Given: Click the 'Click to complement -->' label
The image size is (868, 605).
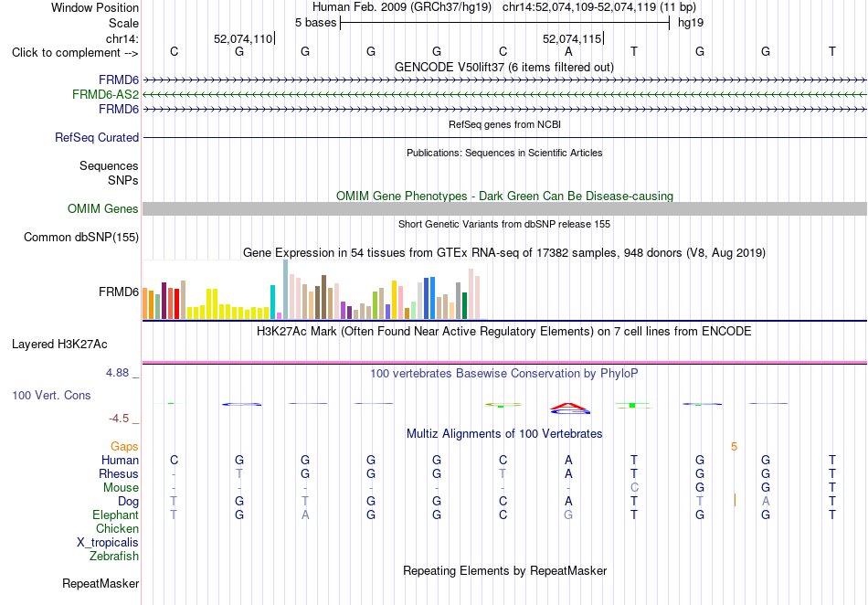Looking at the screenshot, I should click(x=75, y=53).
